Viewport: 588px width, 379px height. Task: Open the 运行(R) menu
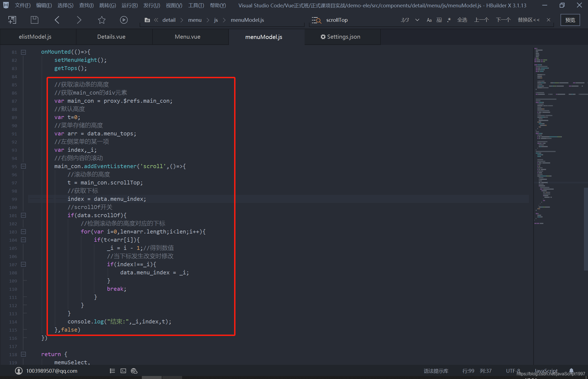tap(130, 5)
